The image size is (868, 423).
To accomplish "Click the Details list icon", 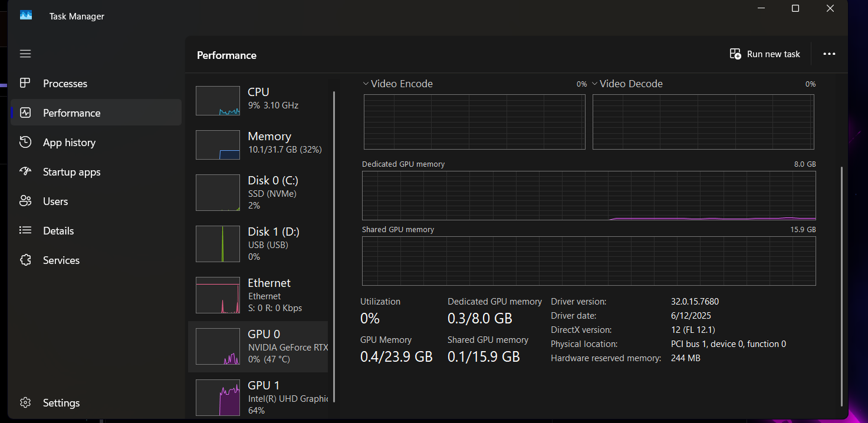I will coord(25,231).
